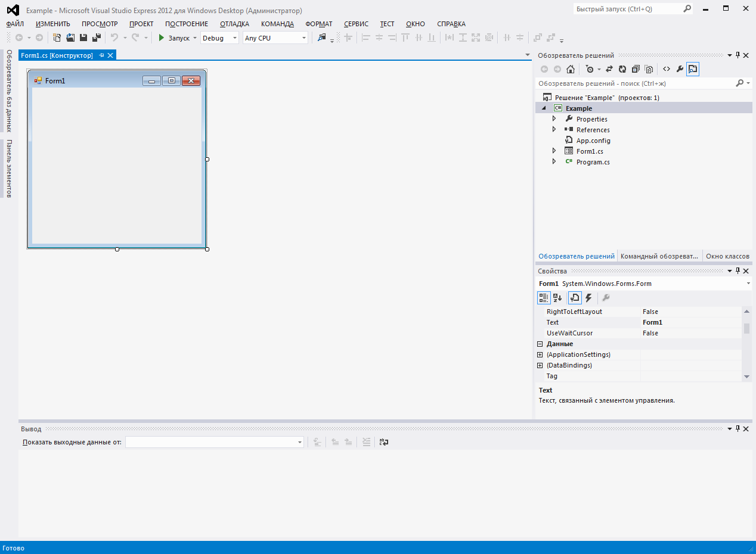756x554 pixels.
Task: Open Form1 object selector dropdown in Свойства
Action: (748, 284)
